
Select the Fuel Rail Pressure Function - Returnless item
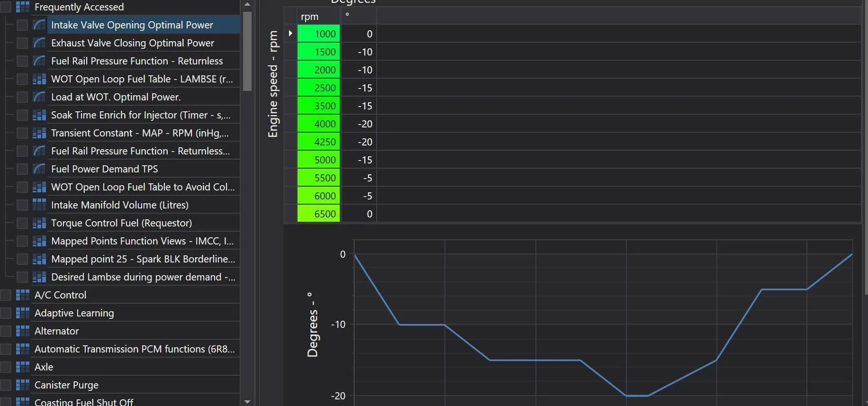tap(137, 61)
